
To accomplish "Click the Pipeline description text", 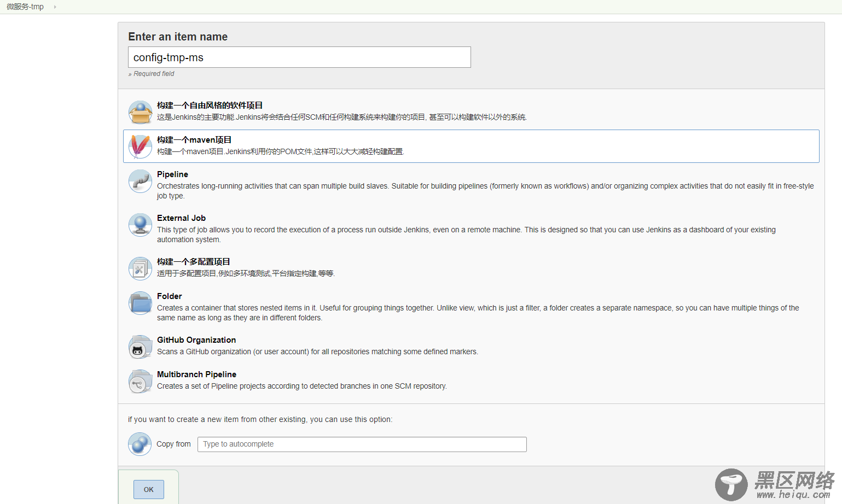I will coord(485,191).
